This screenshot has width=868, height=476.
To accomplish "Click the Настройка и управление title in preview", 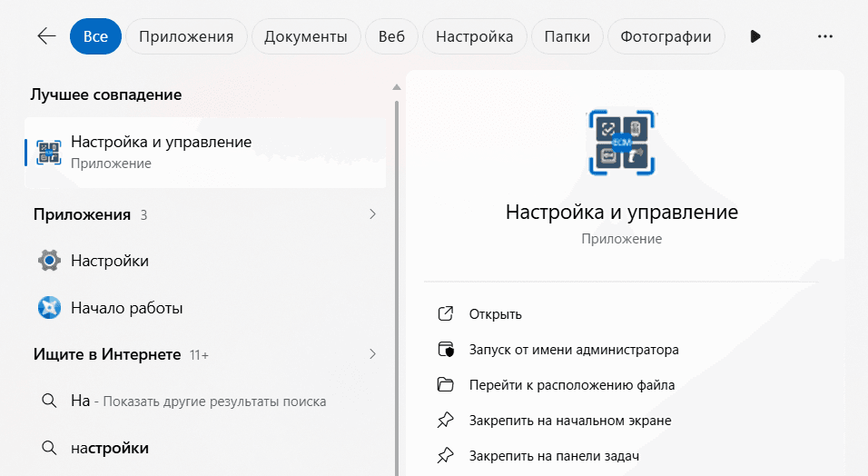I will [x=622, y=213].
